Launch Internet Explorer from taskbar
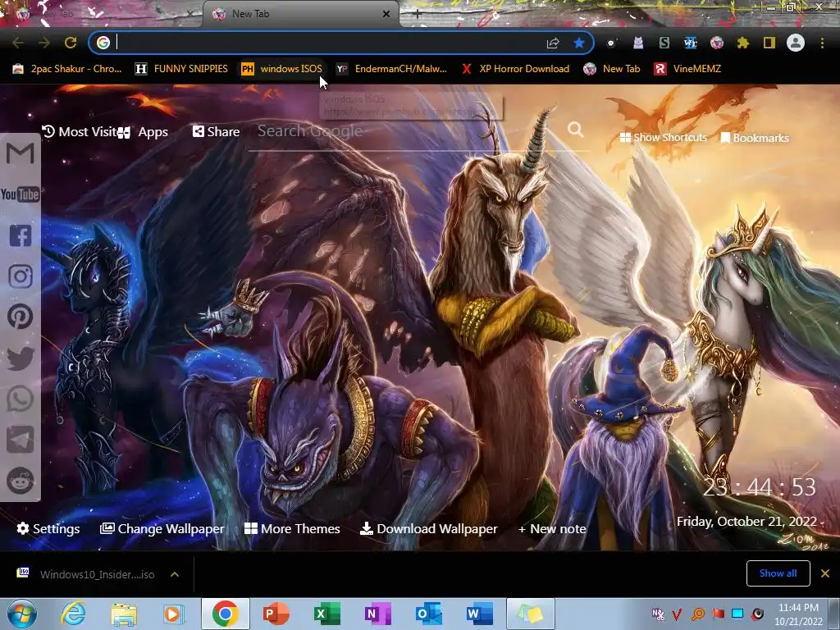 coord(73,614)
